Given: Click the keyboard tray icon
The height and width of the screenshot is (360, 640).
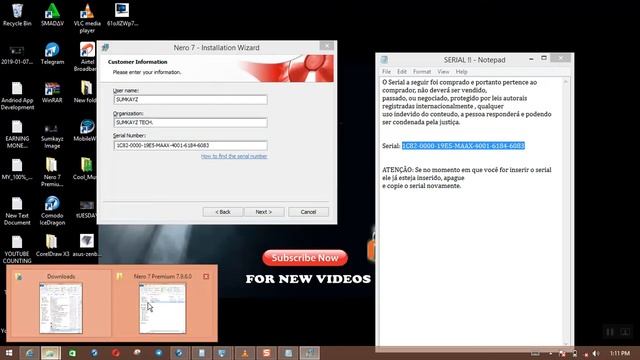Looking at the screenshot, I should coord(535,353).
